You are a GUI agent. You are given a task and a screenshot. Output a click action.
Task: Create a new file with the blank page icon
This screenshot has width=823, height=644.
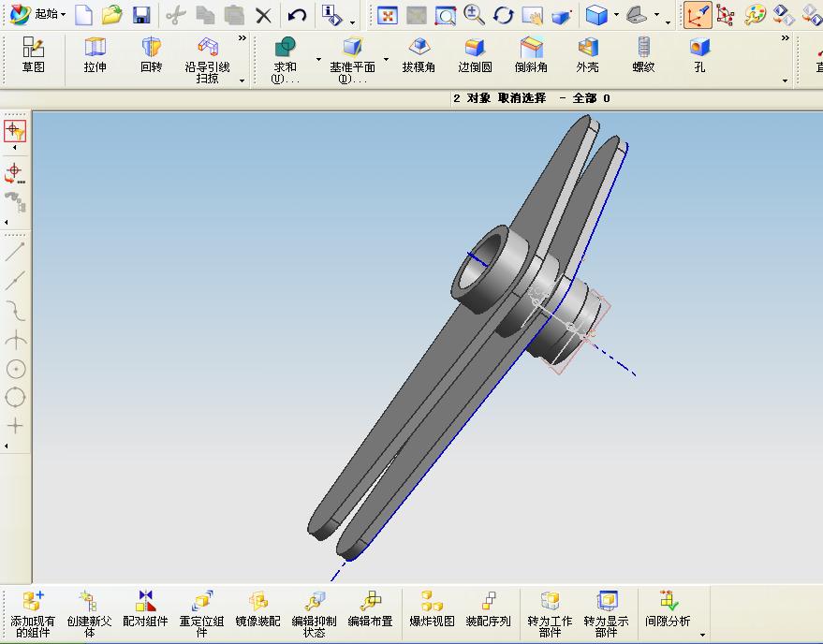coord(84,15)
